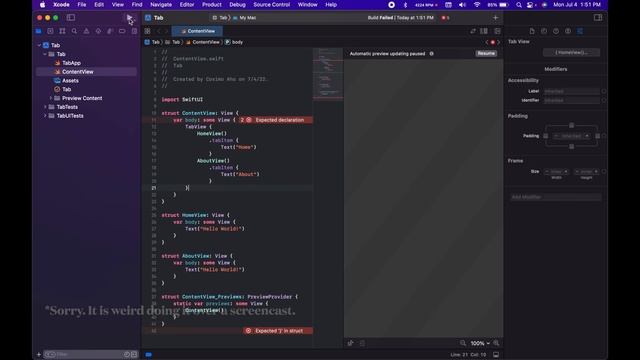640x360 pixels.
Task: Open the related items grid icon
Action: click(x=147, y=31)
